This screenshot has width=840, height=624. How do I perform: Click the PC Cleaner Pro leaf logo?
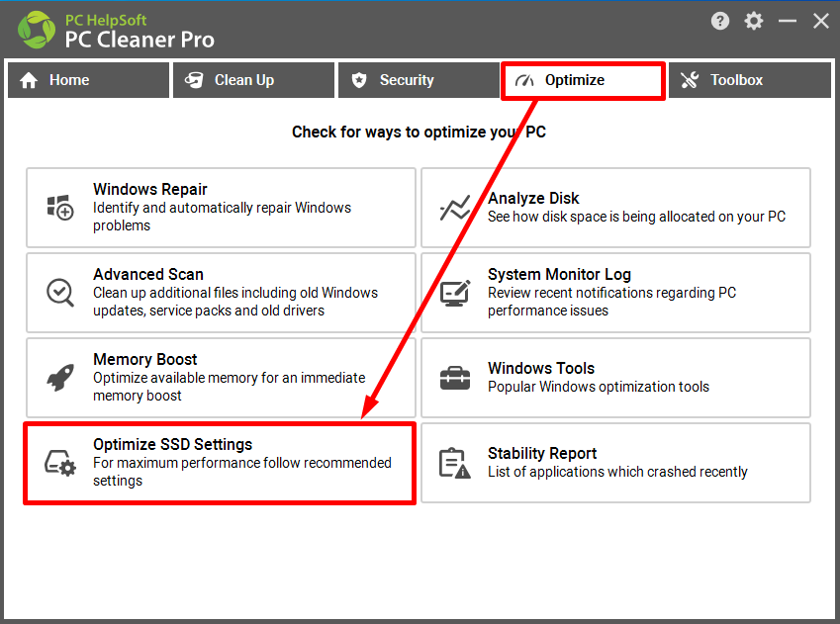pos(37,30)
